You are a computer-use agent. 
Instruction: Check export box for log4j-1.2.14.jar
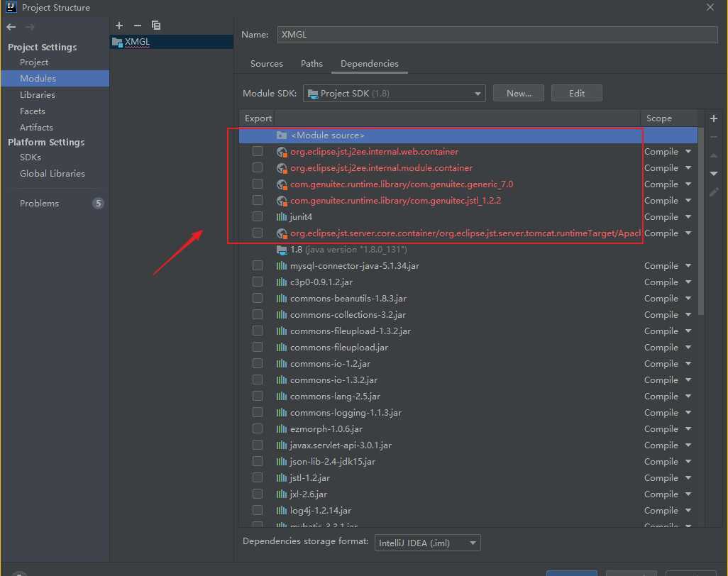pos(258,510)
